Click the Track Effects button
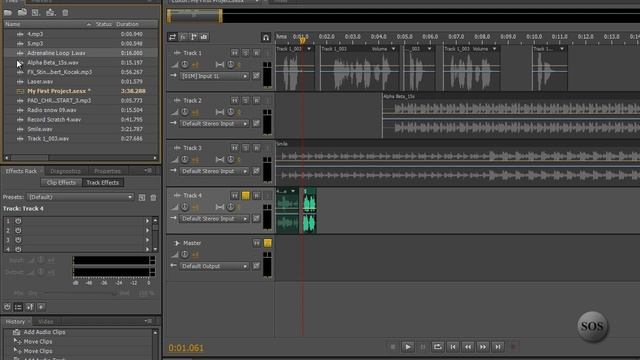The height and width of the screenshot is (360, 640). pyautogui.click(x=102, y=182)
